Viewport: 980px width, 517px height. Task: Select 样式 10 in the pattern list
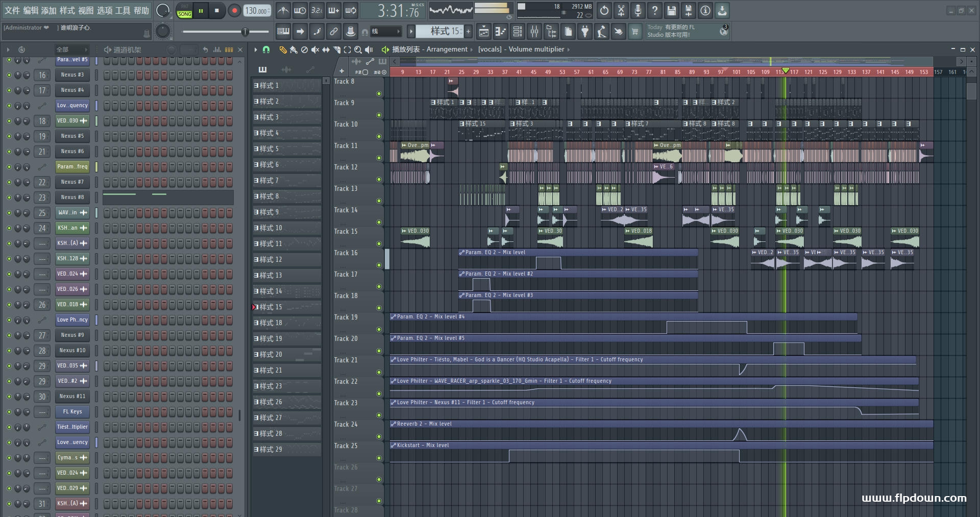click(287, 228)
